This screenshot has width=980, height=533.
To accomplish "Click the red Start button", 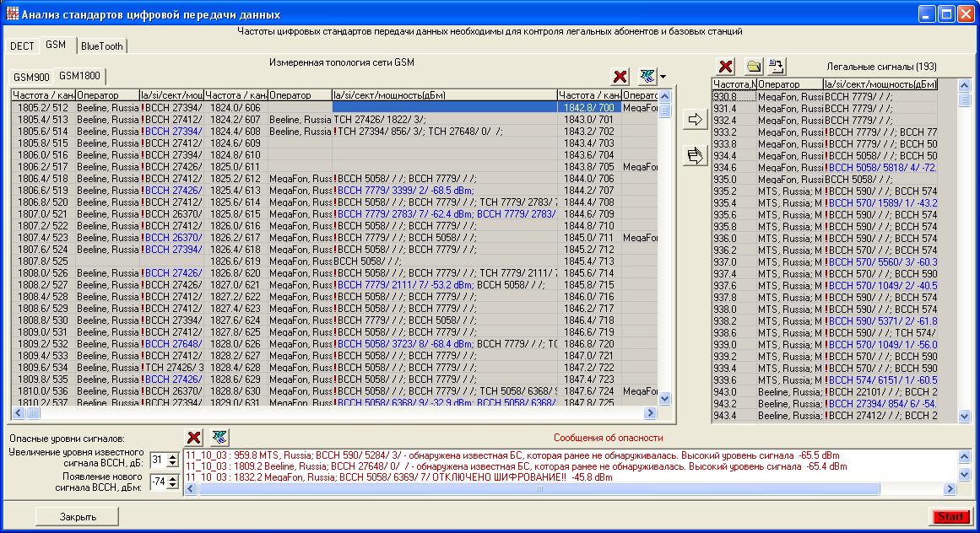I will click(x=950, y=517).
